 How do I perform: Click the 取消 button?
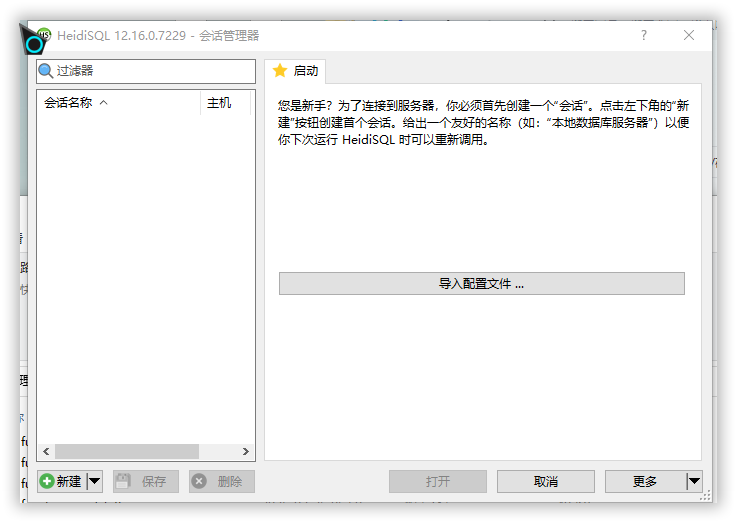[x=545, y=481]
